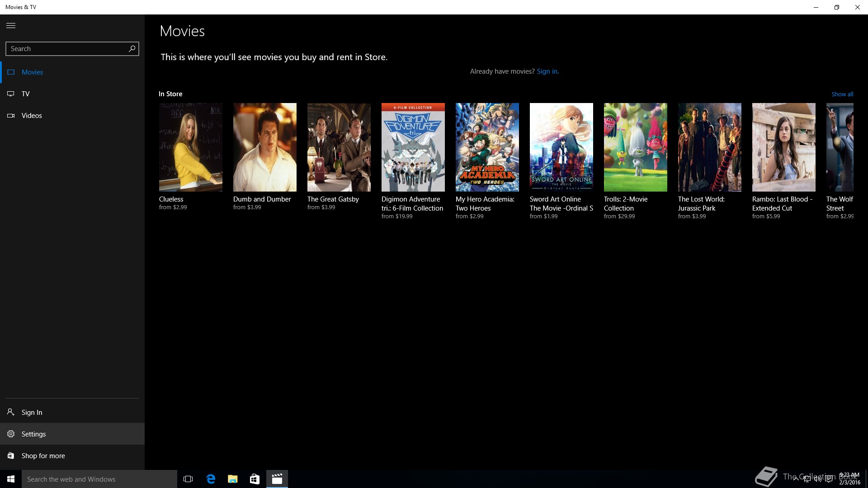Click the volume icon in system tray
Screen dimensions: 868x488
[817, 479]
